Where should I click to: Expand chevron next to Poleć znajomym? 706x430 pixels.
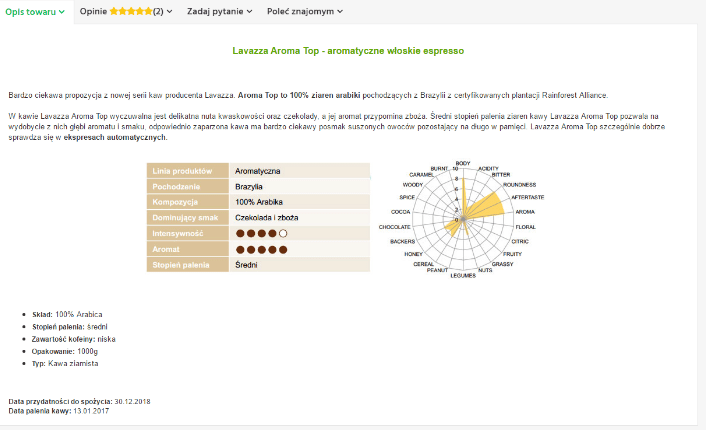(x=340, y=12)
